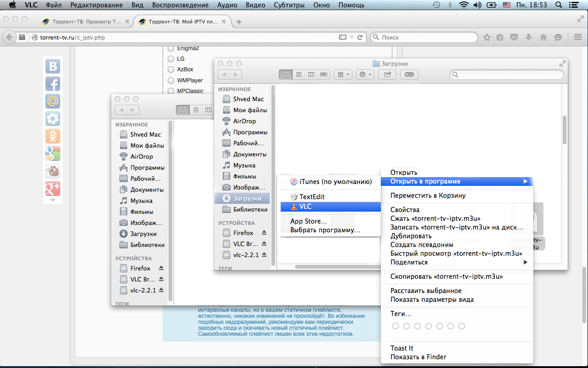This screenshot has width=588, height=368.
Task: Go forward in the Загрузки Finder window
Action: point(236,75)
